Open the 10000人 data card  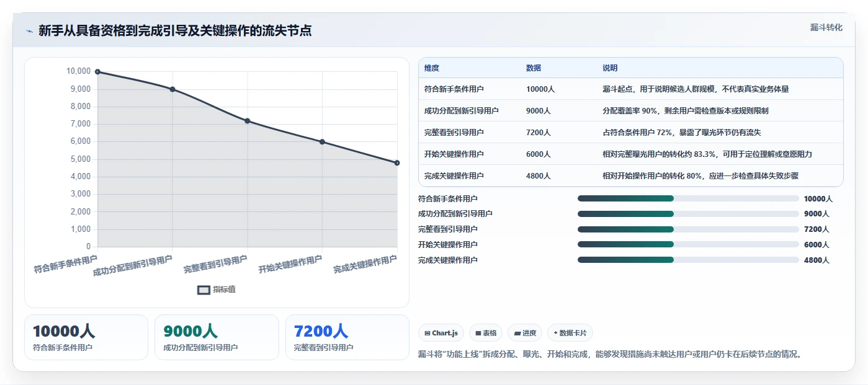click(86, 337)
